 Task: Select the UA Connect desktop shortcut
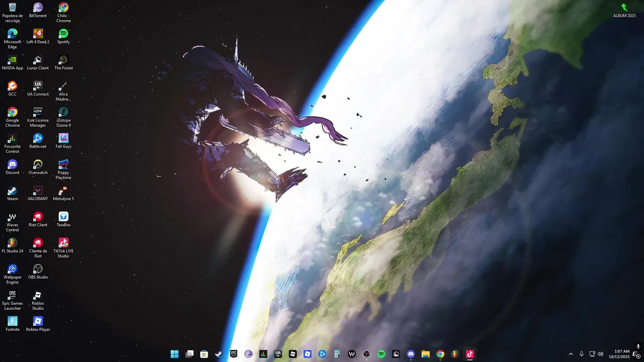point(38,88)
